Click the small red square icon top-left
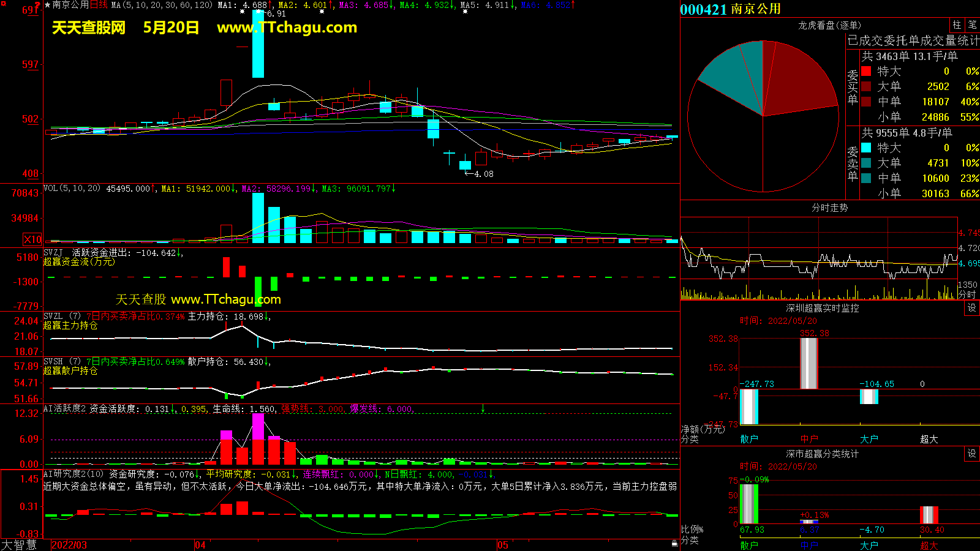This screenshot has width=980, height=551. [3, 4]
